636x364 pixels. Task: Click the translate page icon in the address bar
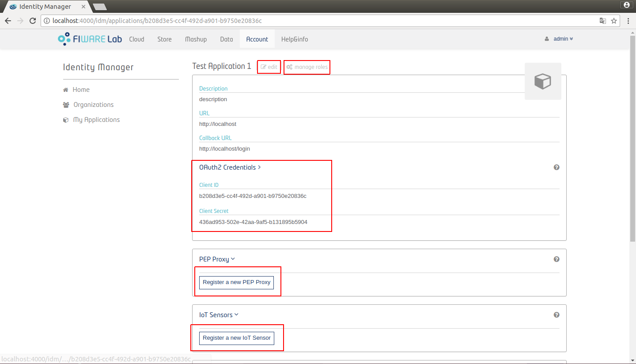pos(602,21)
